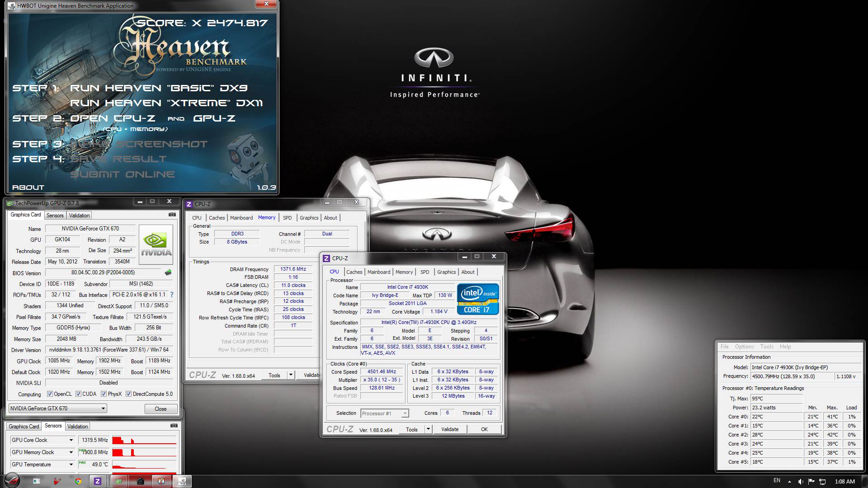
Task: Click camera icon in GPU-Z Sensors window
Action: click(x=174, y=426)
